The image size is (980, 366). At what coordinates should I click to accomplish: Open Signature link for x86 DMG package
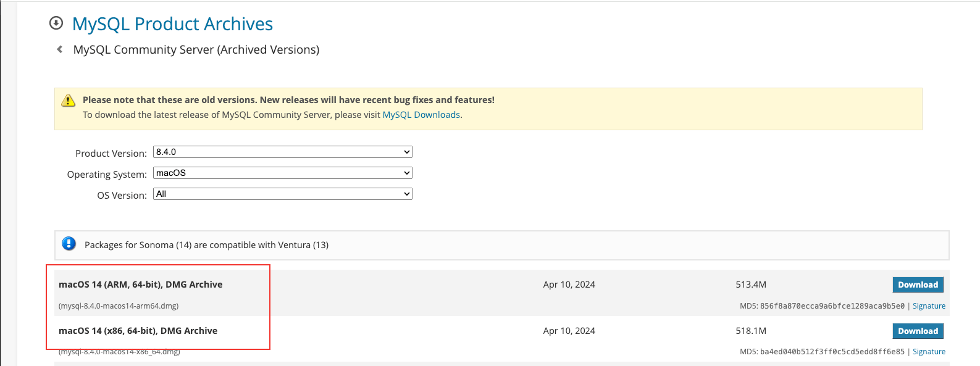click(x=929, y=352)
